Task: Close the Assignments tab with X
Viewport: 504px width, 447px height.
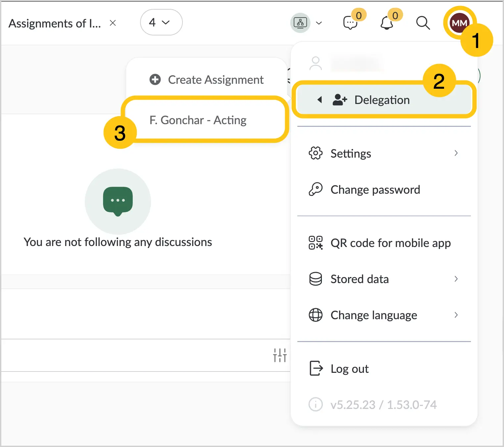Action: [x=113, y=23]
